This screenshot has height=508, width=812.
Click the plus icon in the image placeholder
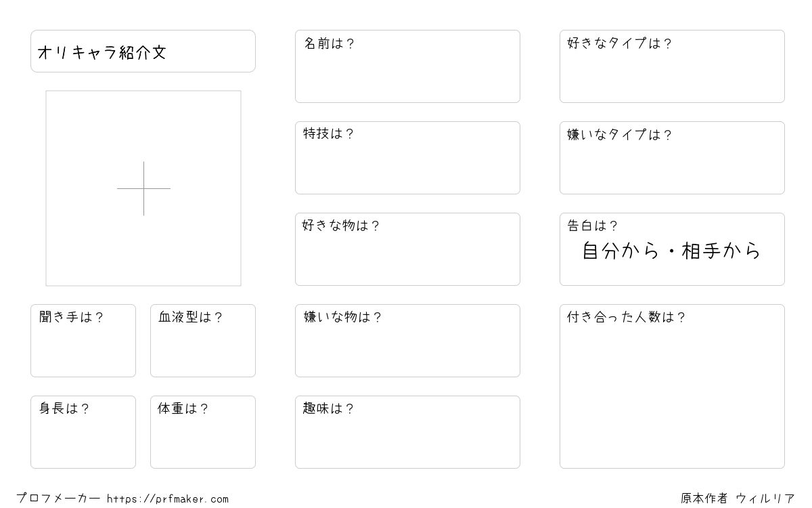coord(143,188)
